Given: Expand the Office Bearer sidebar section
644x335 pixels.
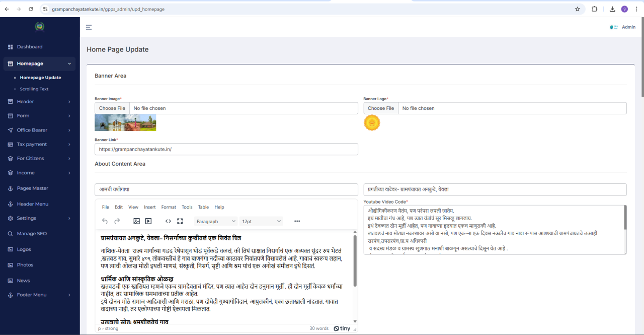Looking at the screenshot, I should 39,130.
